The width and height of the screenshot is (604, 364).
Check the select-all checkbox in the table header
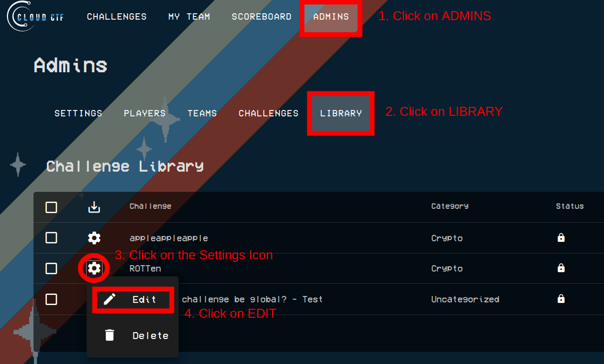(x=51, y=207)
